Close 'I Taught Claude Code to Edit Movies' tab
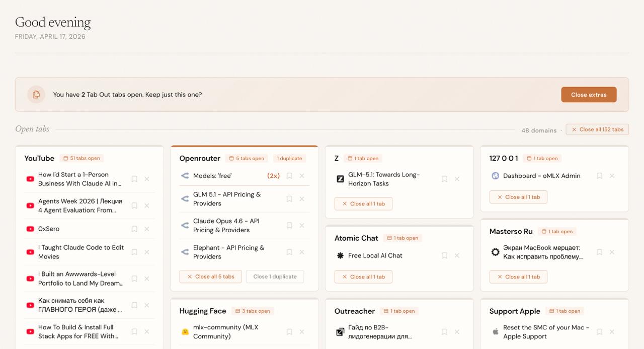This screenshot has height=349, width=644. coord(147,252)
